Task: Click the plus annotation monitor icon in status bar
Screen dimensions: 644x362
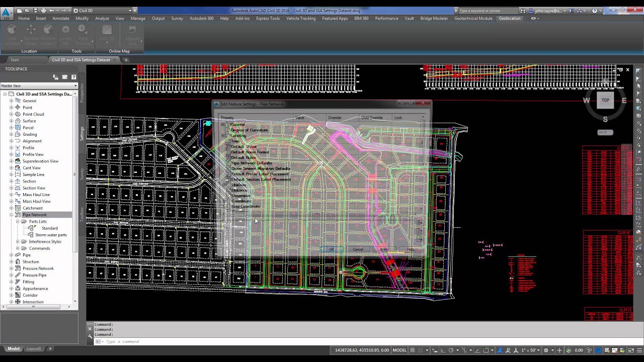Action: (559, 350)
